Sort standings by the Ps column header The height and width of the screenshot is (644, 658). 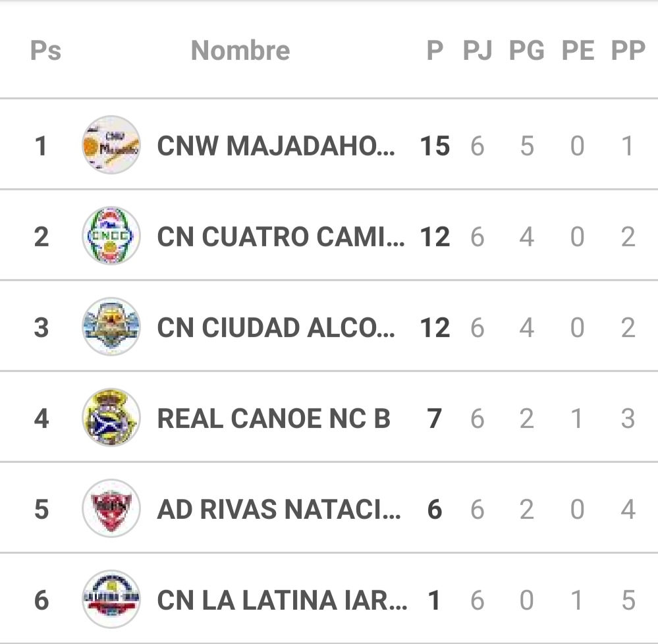tap(45, 50)
